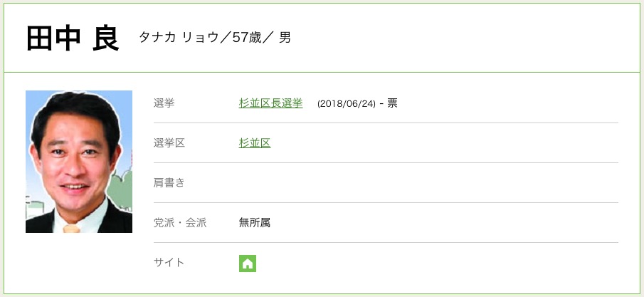Open the candidate's website home icon
The height and width of the screenshot is (297, 644).
click(x=248, y=263)
